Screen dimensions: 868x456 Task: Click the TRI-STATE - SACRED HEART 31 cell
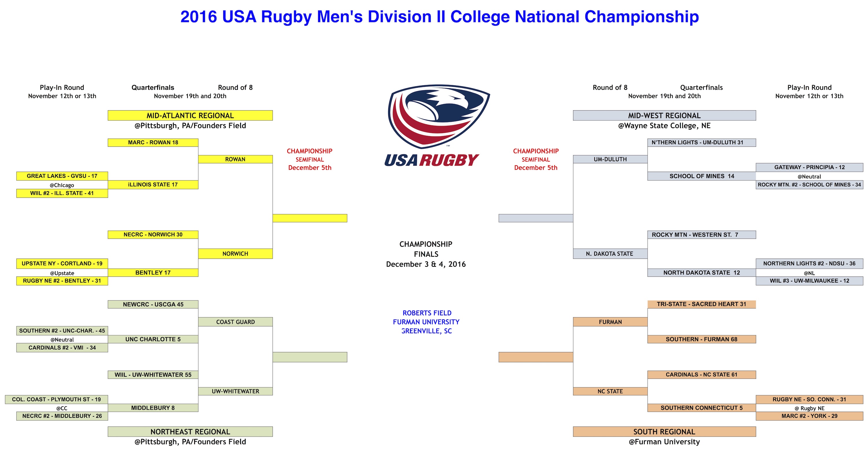coord(702,304)
